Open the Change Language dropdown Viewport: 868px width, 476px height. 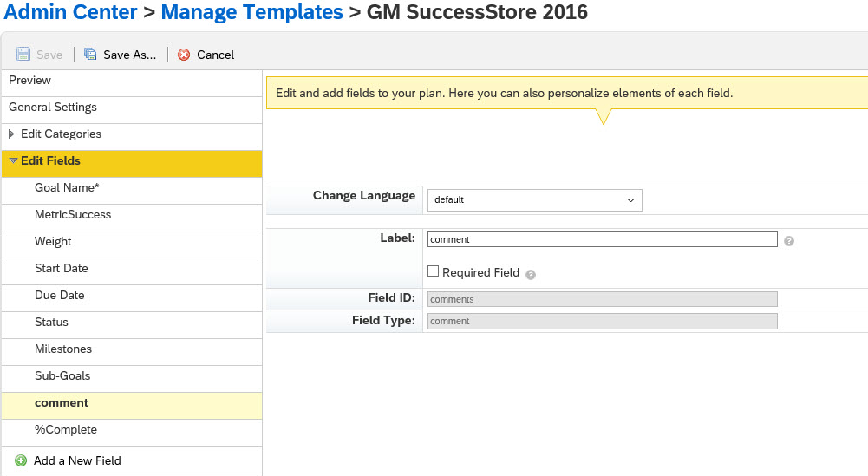tap(535, 199)
